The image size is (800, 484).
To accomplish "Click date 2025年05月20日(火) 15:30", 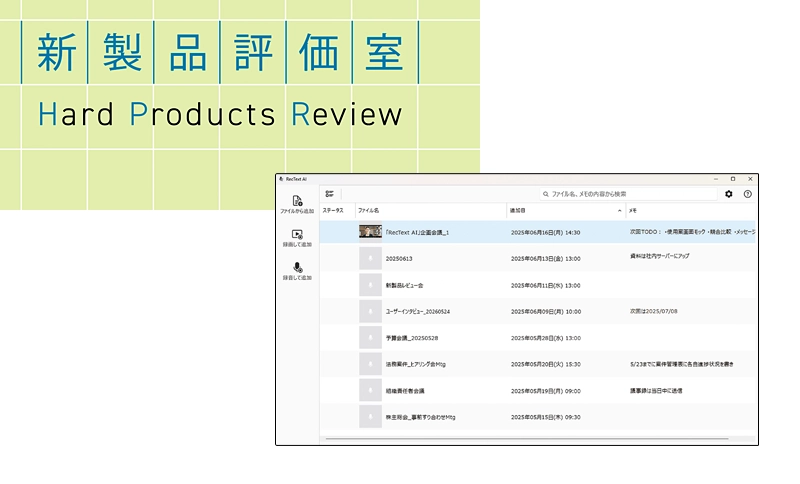I will pyautogui.click(x=546, y=365).
